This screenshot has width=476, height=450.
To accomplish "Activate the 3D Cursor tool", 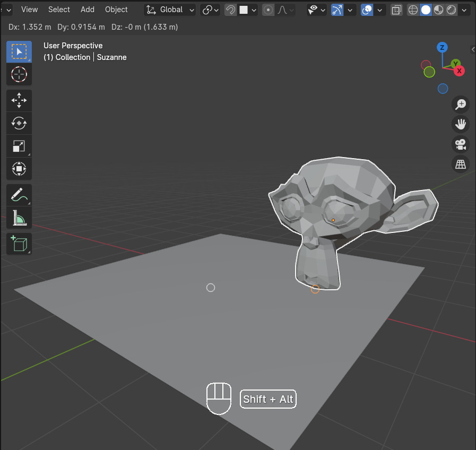I will click(x=19, y=74).
